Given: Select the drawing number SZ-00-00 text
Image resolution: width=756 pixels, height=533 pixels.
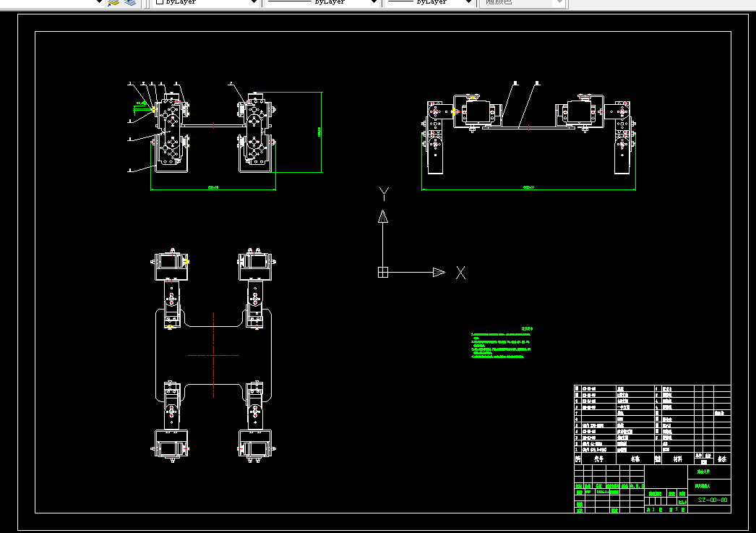Looking at the screenshot, I should pos(713,500).
